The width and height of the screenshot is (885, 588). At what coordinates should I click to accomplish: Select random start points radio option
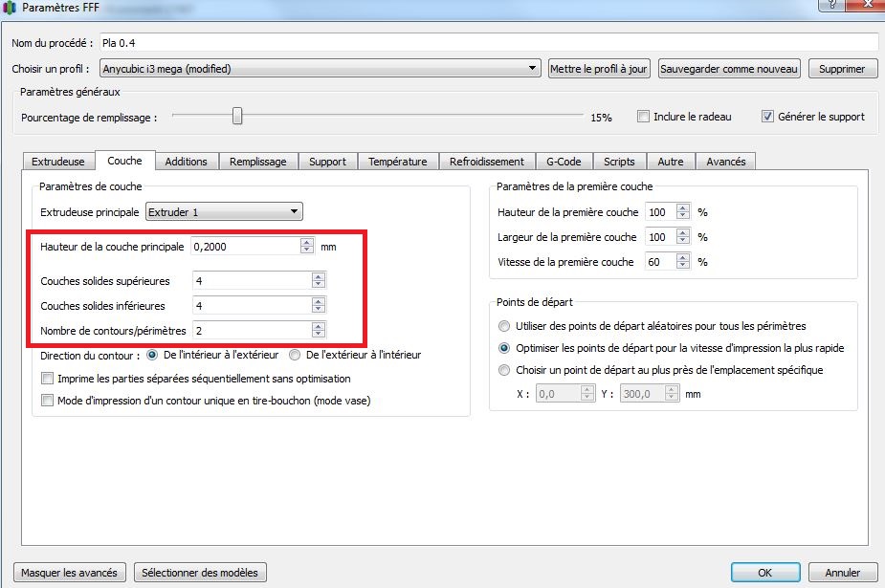[504, 326]
